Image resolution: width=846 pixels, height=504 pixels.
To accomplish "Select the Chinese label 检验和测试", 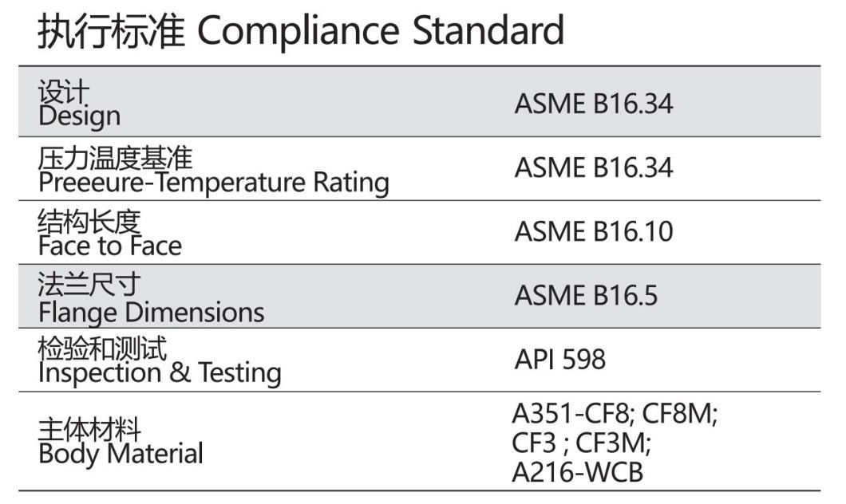I will click(x=102, y=348).
